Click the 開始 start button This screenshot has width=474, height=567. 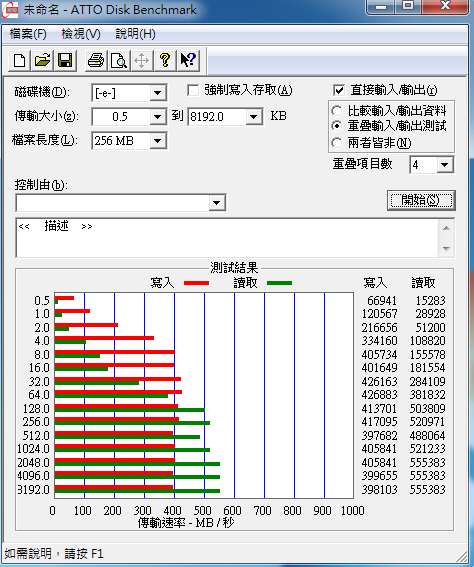[x=421, y=200]
